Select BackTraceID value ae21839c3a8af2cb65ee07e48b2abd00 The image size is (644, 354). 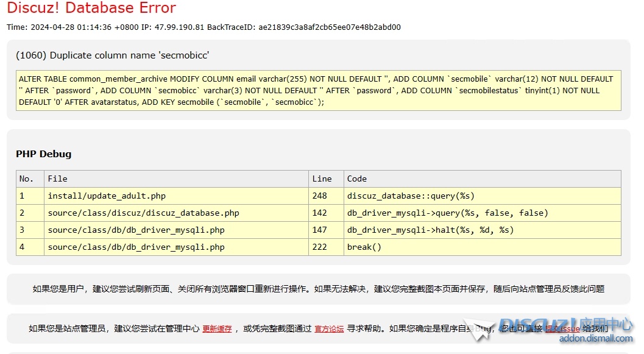coord(330,27)
